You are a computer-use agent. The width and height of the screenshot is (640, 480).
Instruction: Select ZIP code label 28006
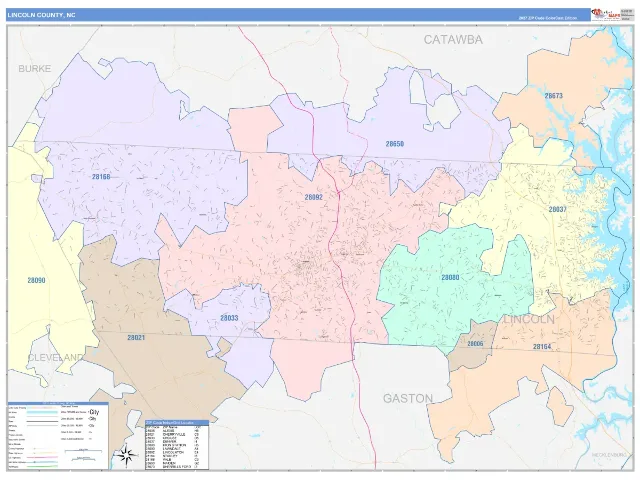point(475,344)
